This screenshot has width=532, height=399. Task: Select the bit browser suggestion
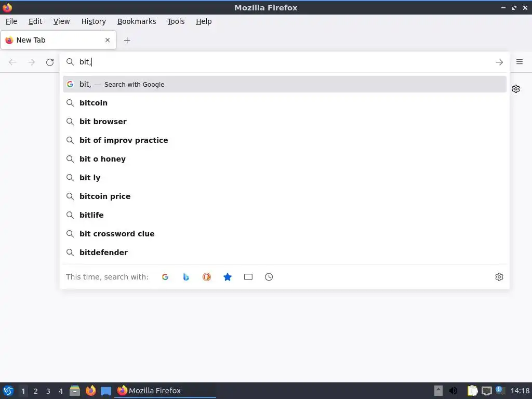coord(284,122)
